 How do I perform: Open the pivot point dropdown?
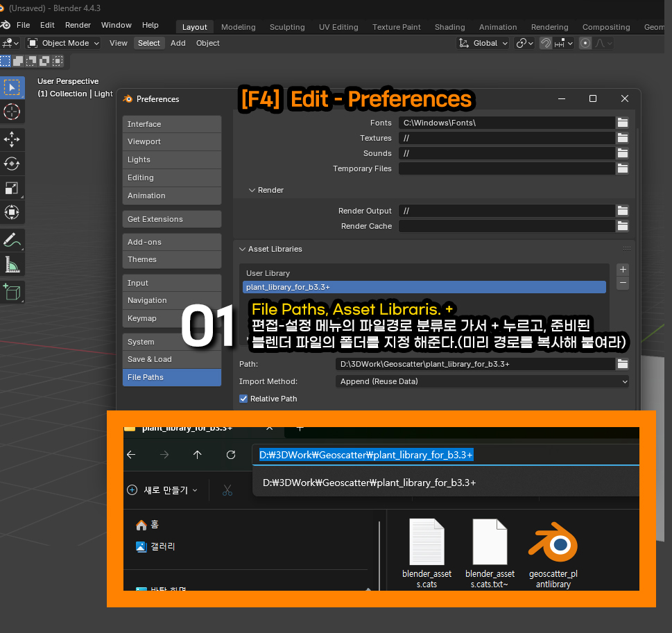(x=524, y=43)
